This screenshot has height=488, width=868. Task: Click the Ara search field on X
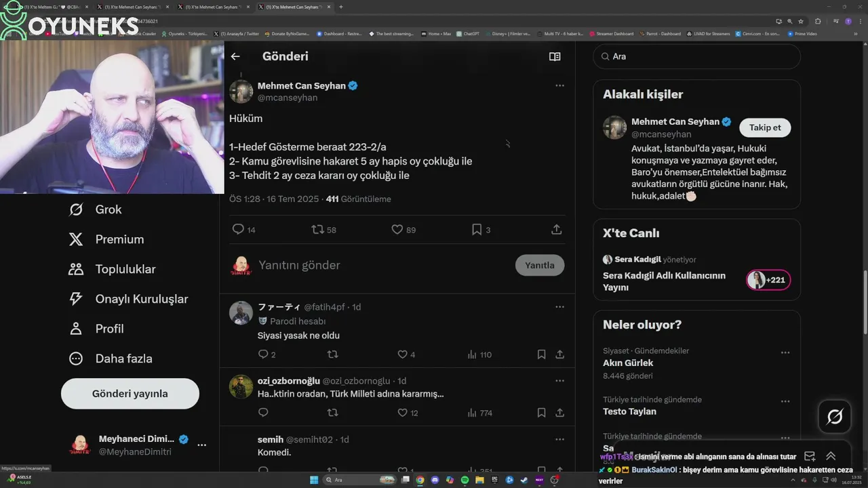click(x=697, y=56)
